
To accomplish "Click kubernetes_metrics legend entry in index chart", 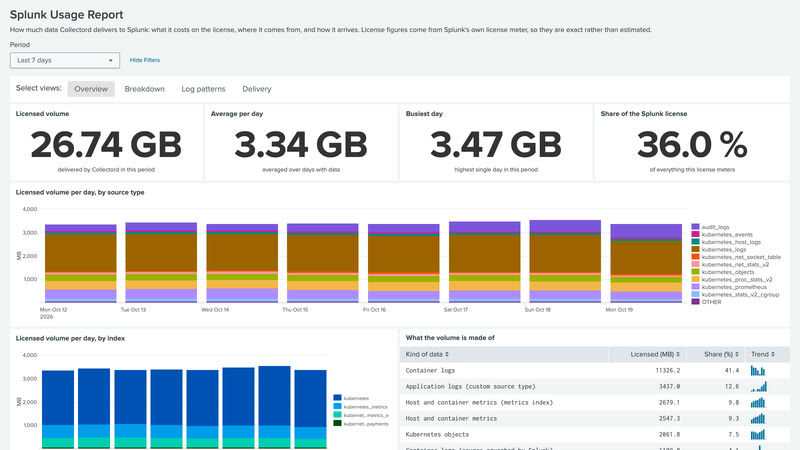I will point(360,407).
